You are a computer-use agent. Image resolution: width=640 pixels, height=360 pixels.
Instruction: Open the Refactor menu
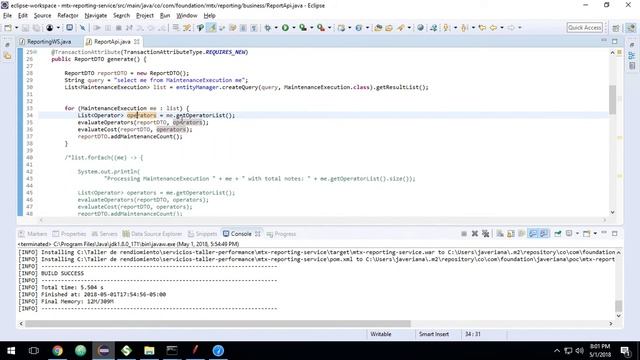(x=68, y=16)
